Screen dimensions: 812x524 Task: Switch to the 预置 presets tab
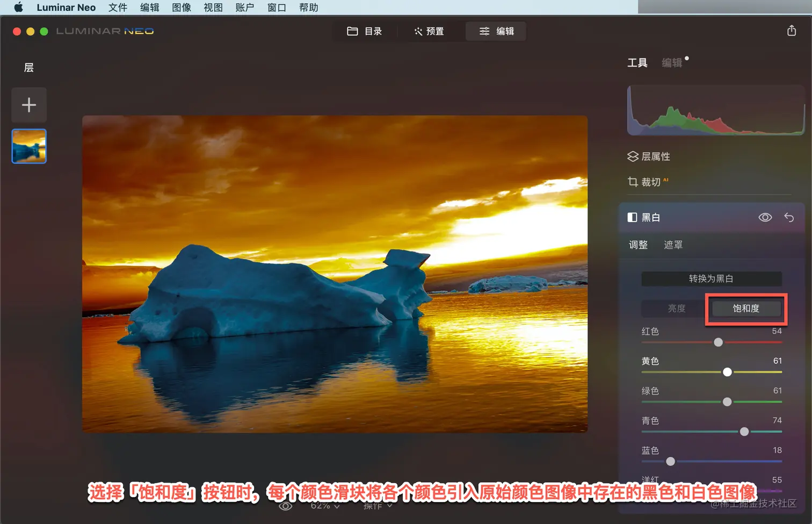(429, 31)
